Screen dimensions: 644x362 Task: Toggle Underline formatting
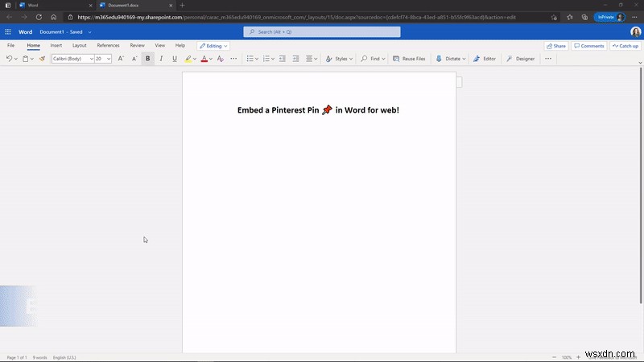[175, 59]
